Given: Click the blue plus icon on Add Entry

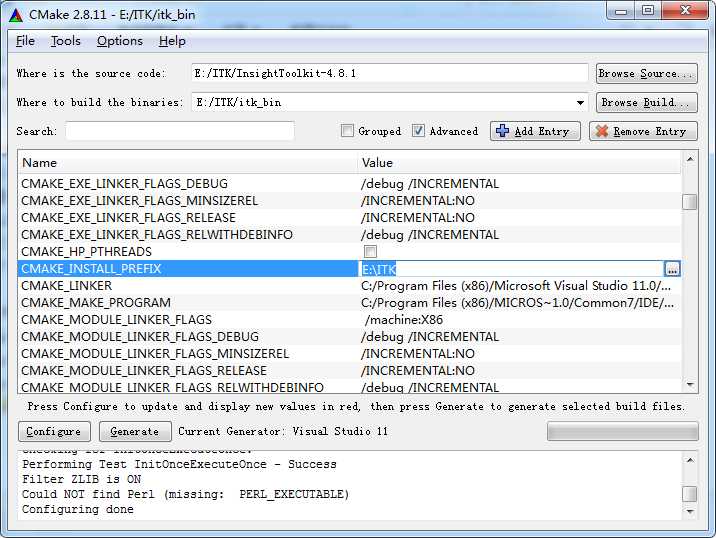Looking at the screenshot, I should (x=502, y=131).
